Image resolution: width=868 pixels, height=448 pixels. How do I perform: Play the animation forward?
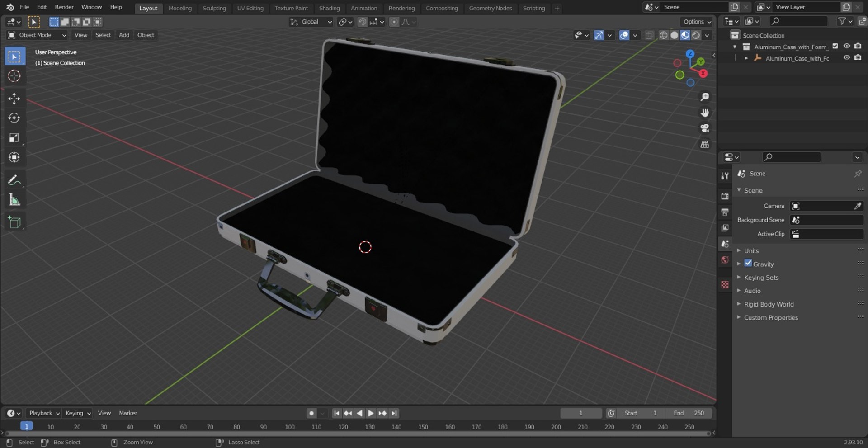point(371,413)
